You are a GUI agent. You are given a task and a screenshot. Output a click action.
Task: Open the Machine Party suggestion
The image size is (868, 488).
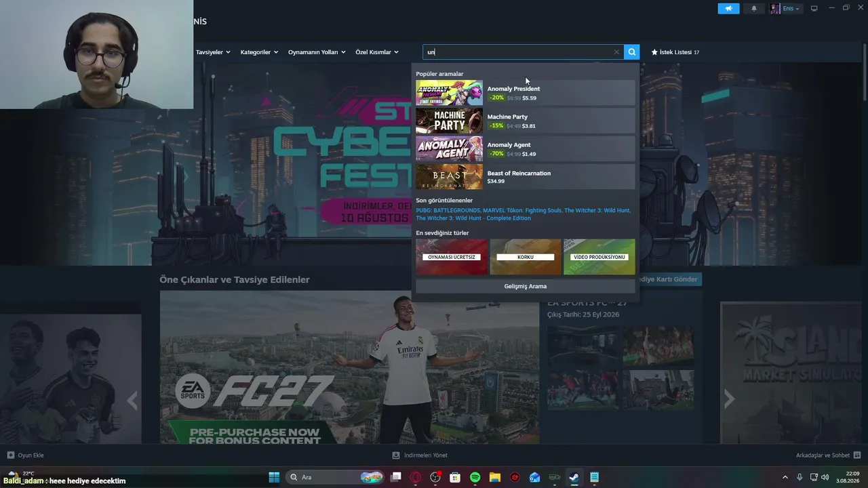(x=526, y=121)
